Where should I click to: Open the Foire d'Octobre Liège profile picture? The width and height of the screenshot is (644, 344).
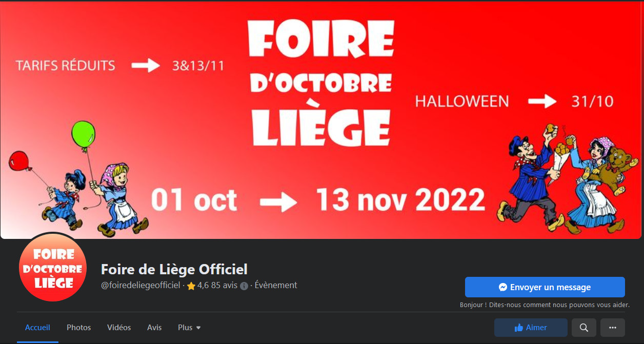(x=53, y=269)
